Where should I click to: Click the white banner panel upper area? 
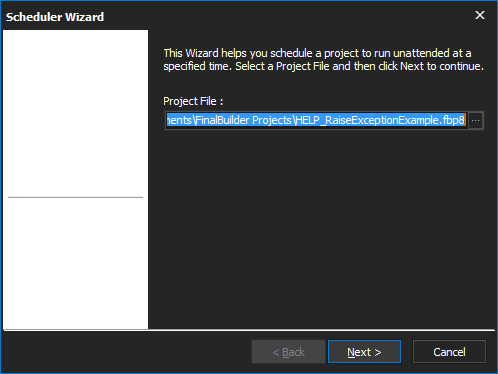(x=75, y=110)
